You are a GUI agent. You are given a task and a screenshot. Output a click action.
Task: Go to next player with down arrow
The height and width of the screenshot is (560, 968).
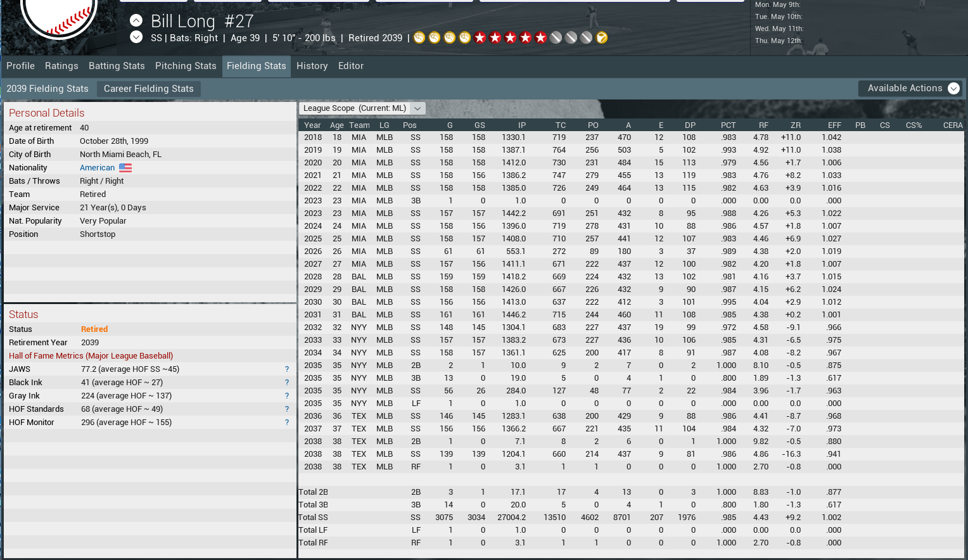(x=136, y=37)
